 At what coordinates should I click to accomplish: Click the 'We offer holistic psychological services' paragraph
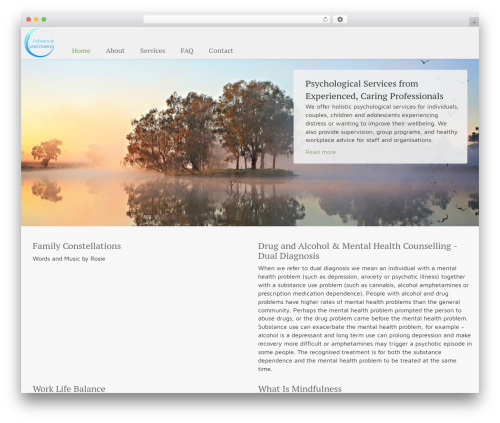coord(382,123)
